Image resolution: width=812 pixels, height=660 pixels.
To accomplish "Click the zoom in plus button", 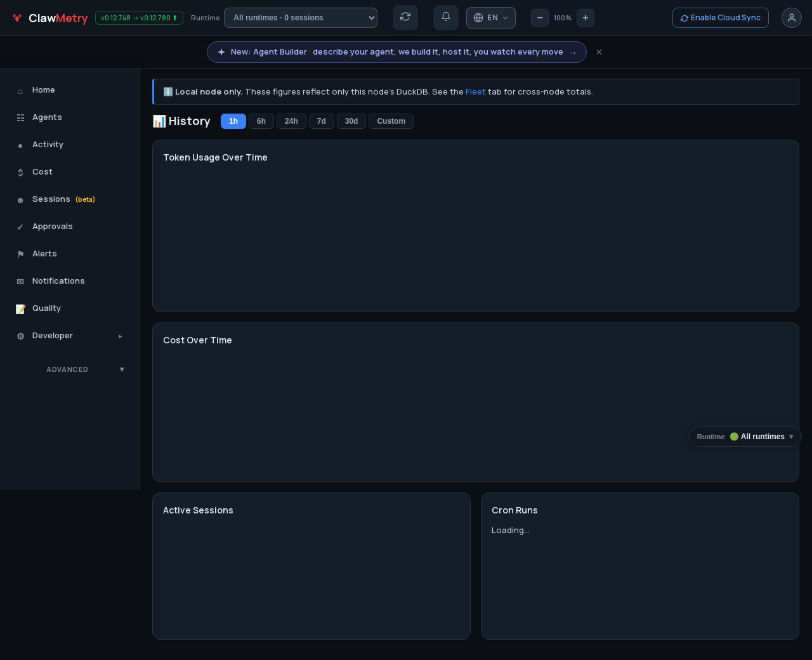I will (x=586, y=18).
